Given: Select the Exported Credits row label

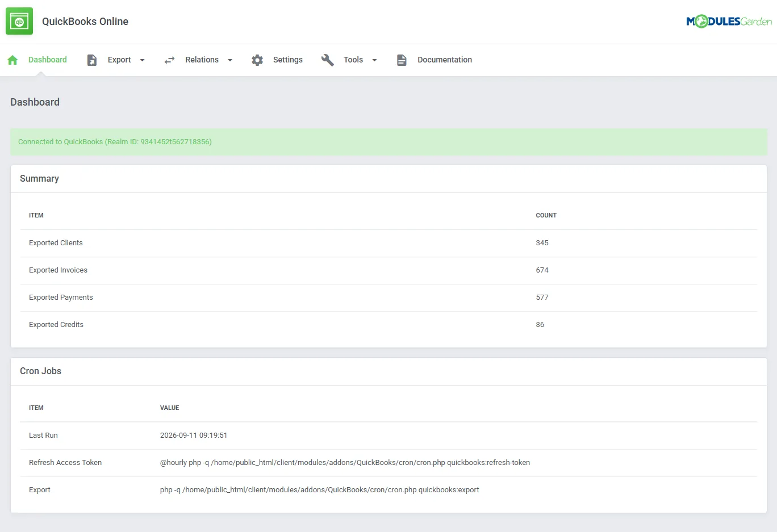Looking at the screenshot, I should [x=56, y=325].
